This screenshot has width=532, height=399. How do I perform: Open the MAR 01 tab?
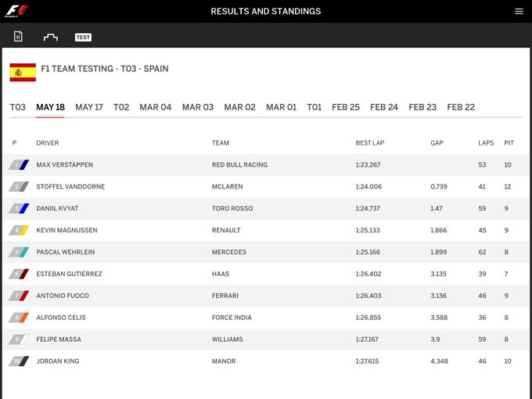tap(282, 107)
